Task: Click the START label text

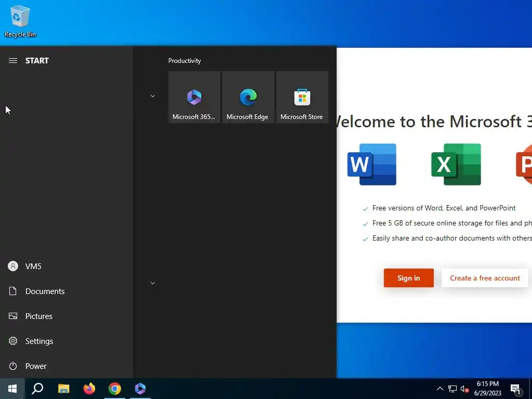Action: (x=37, y=61)
